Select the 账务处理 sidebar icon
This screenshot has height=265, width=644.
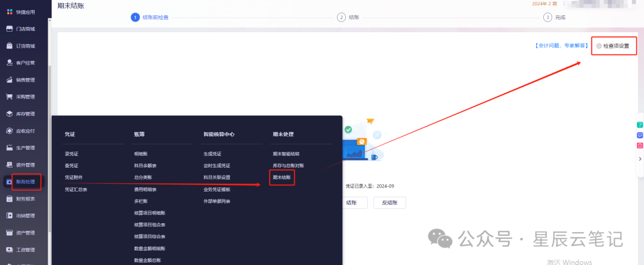(x=9, y=181)
